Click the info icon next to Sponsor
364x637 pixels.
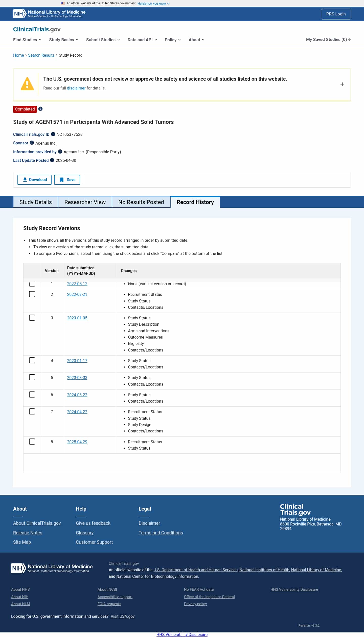click(32, 143)
